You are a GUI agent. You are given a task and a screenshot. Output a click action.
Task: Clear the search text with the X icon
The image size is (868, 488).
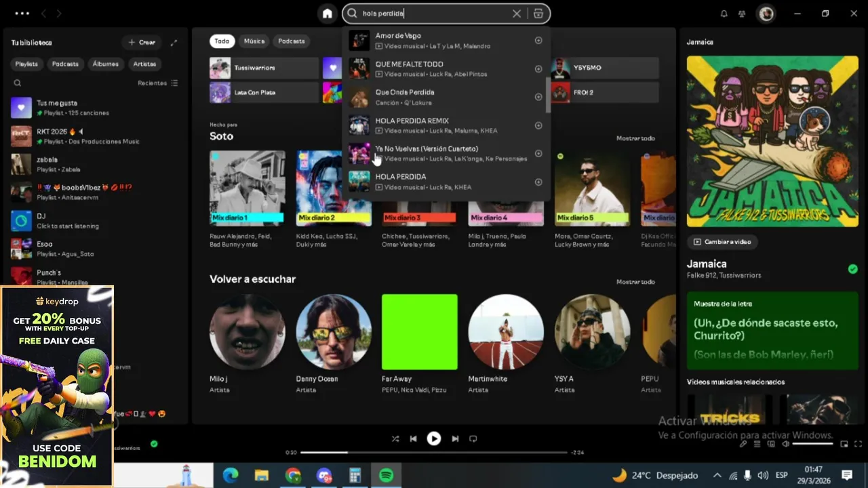pos(517,14)
